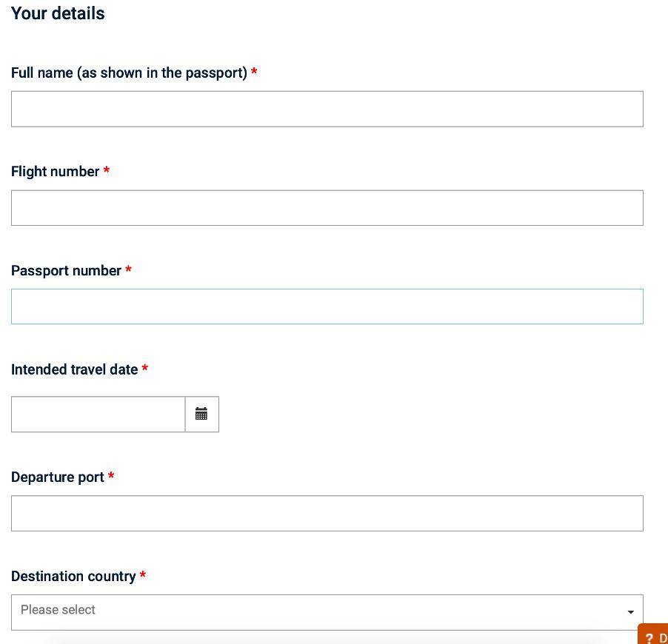668x644 pixels.
Task: Select the Passport number input field
Action: (327, 306)
